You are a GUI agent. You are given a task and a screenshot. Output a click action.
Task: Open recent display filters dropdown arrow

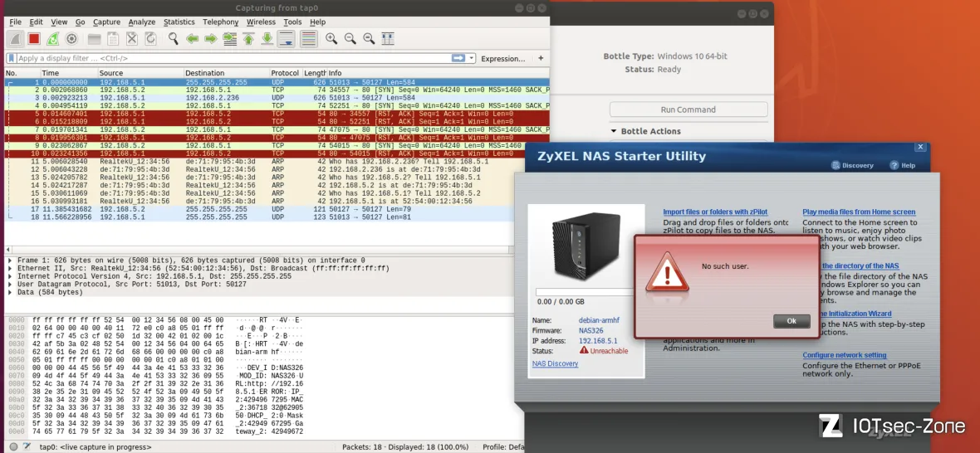point(471,58)
